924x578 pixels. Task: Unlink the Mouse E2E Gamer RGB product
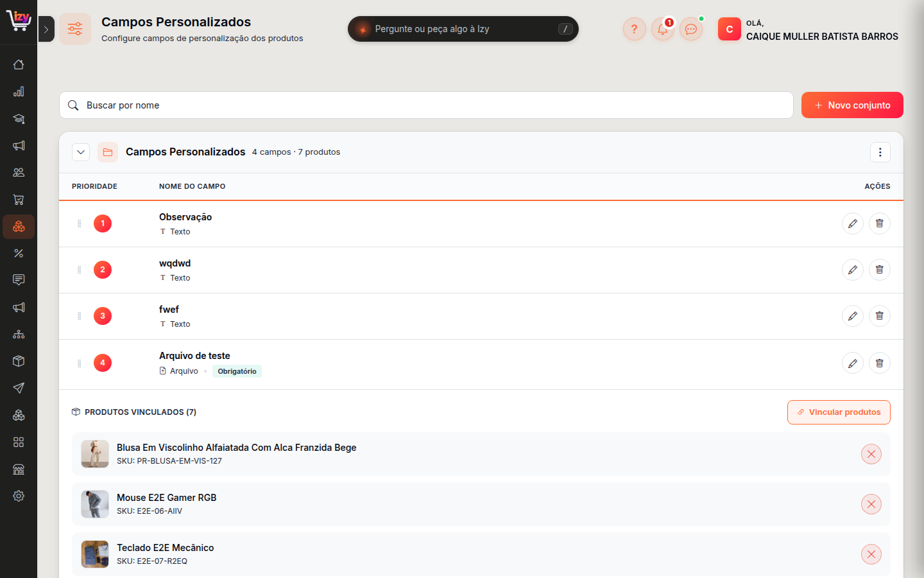pos(871,504)
